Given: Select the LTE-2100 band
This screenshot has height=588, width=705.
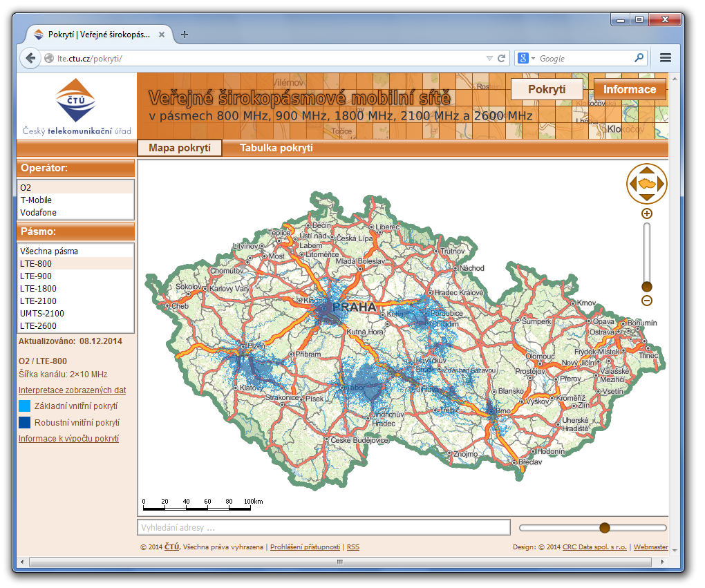Looking at the screenshot, I should tap(75, 301).
